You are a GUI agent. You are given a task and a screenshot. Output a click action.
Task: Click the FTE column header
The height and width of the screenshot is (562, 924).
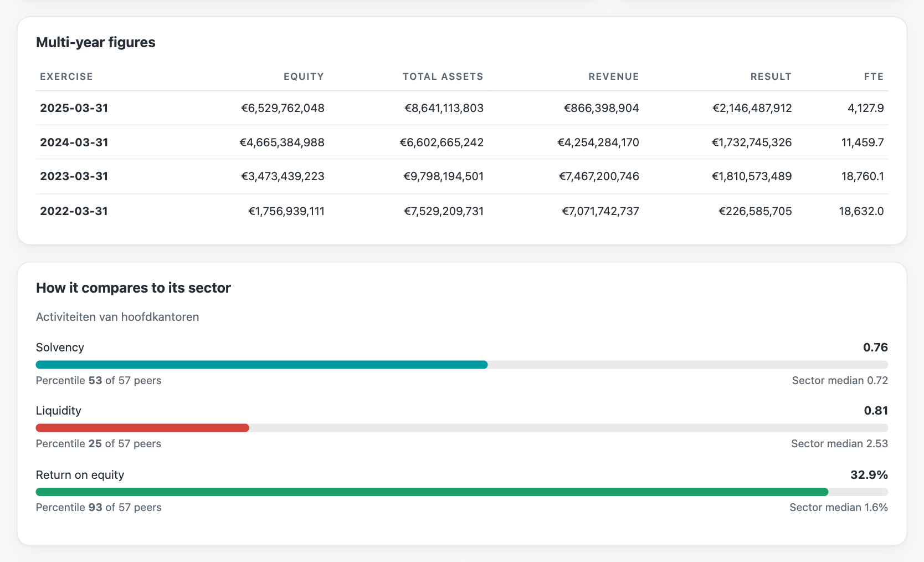874,76
